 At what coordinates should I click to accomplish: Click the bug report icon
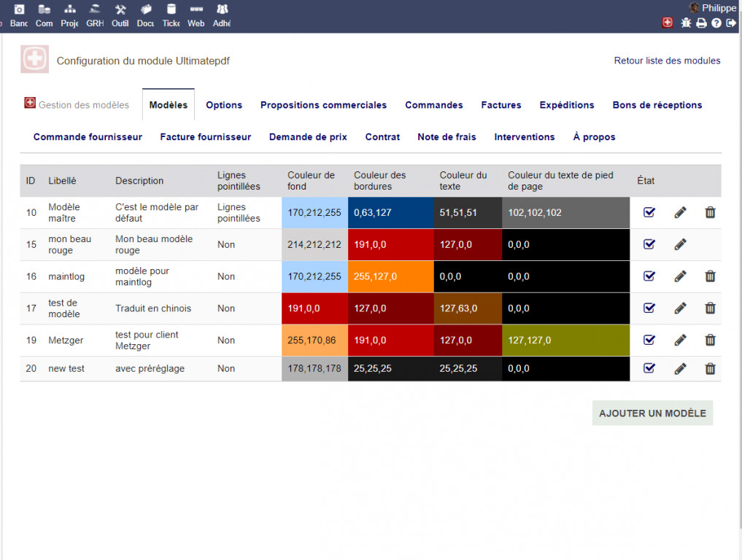(x=686, y=23)
